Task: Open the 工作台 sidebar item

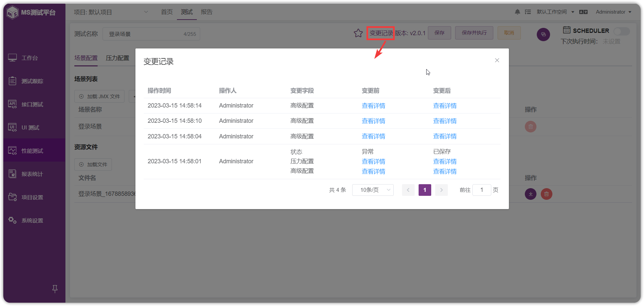Action: coord(35,58)
